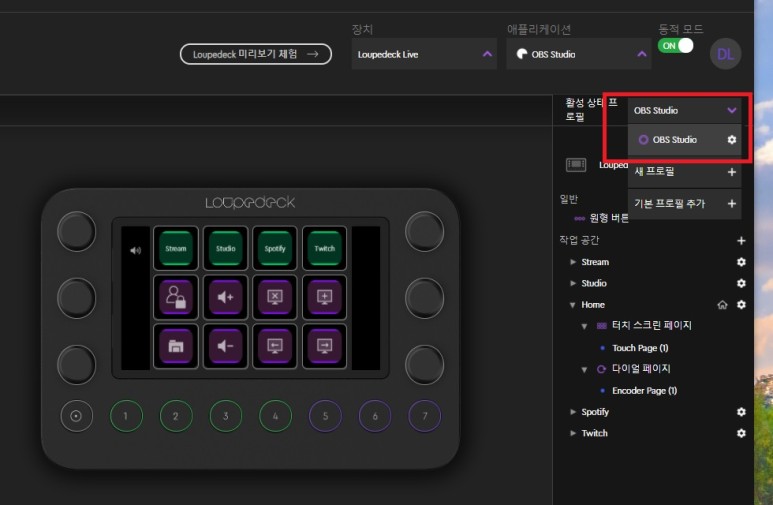Screen dimensions: 773x505
Task: Collapse the active profile OBS Studio dropdown
Action: coord(684,110)
